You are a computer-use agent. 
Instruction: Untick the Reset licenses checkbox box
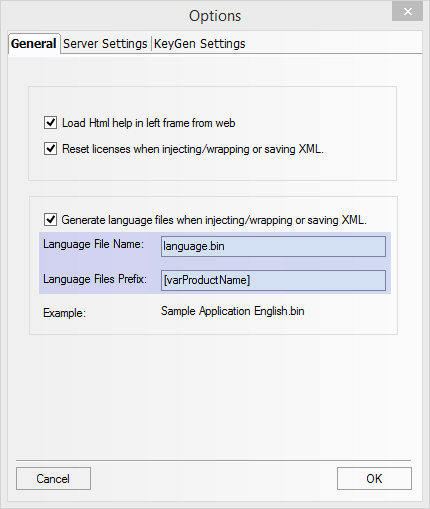pyautogui.click(x=50, y=149)
